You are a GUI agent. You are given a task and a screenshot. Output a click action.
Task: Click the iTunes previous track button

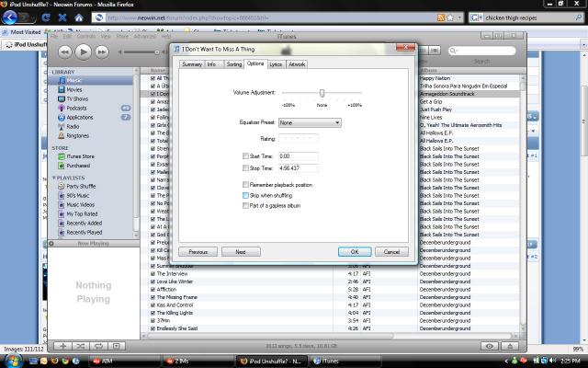(65, 52)
